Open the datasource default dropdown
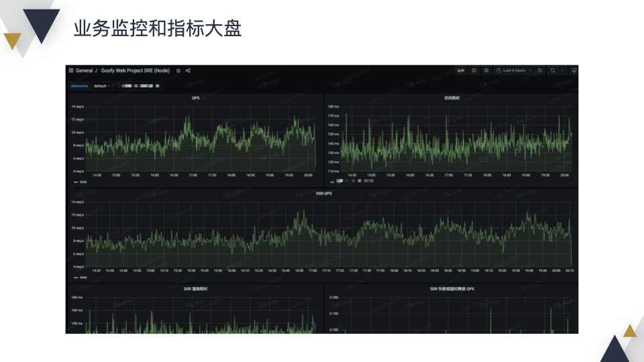 click(x=102, y=86)
